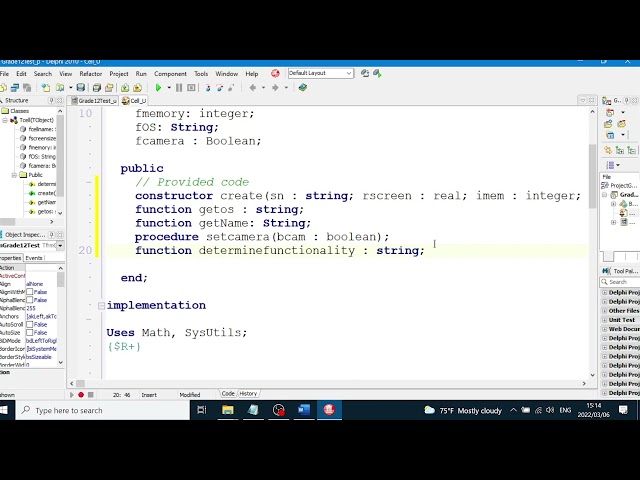Image resolution: width=640 pixels, height=480 pixels.
Task: Switch to the History tab
Action: coord(248,393)
